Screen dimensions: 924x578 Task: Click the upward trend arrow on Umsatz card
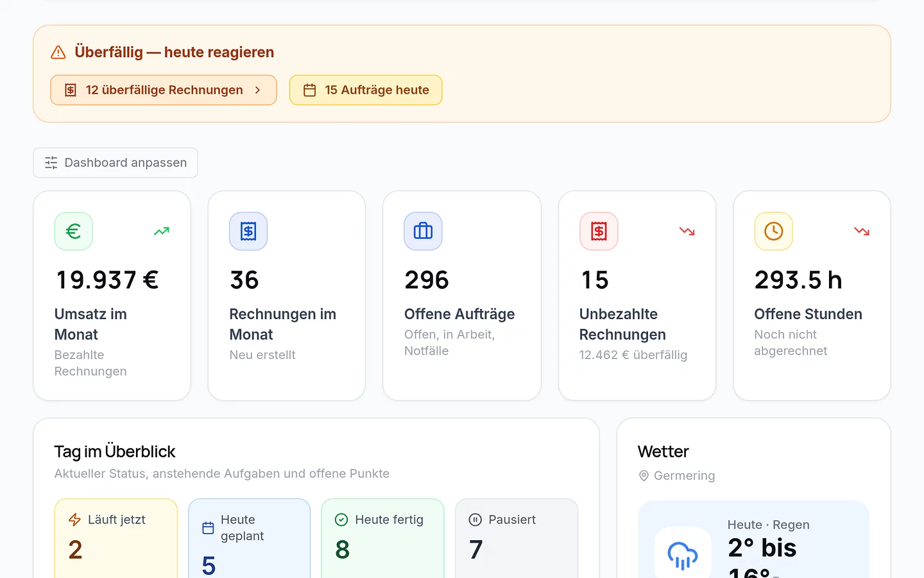pyautogui.click(x=162, y=231)
